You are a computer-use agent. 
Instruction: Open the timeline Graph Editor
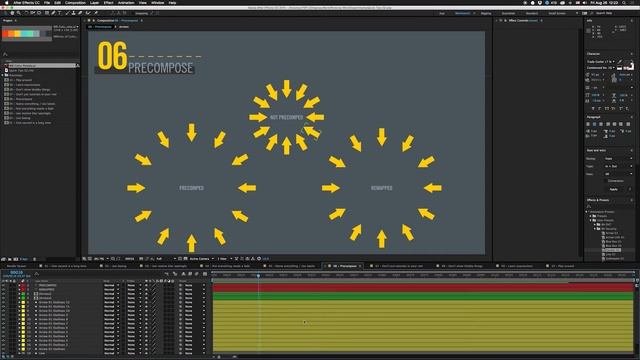point(205,274)
